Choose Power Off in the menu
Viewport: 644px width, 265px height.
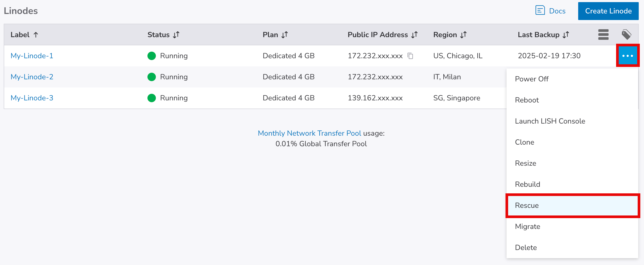[x=532, y=79]
